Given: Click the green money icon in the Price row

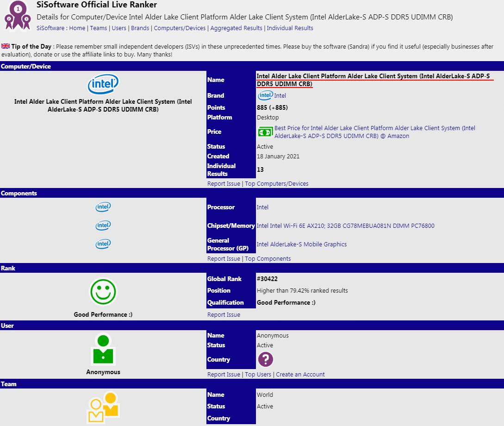Looking at the screenshot, I should click(x=265, y=132).
